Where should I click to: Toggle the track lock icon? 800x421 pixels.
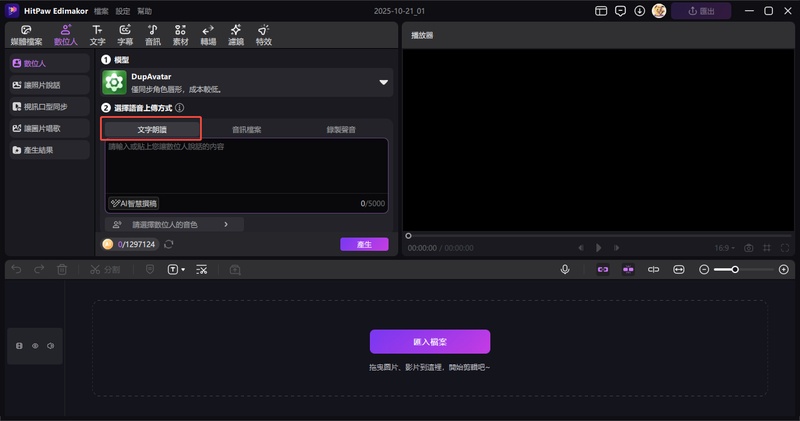pyautogui.click(x=19, y=346)
